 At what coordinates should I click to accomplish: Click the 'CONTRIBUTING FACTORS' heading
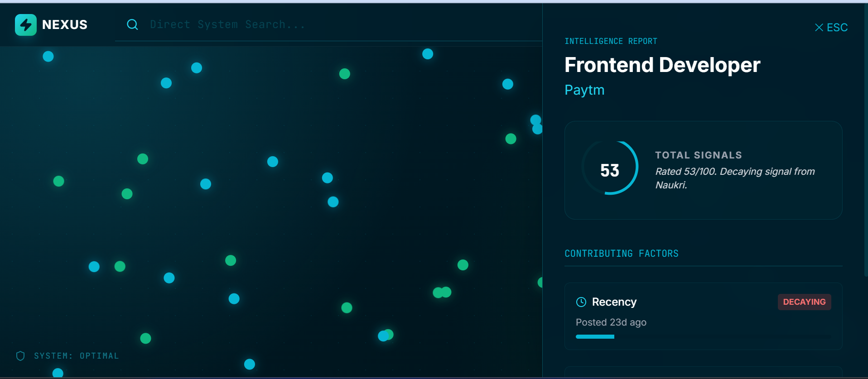click(622, 254)
